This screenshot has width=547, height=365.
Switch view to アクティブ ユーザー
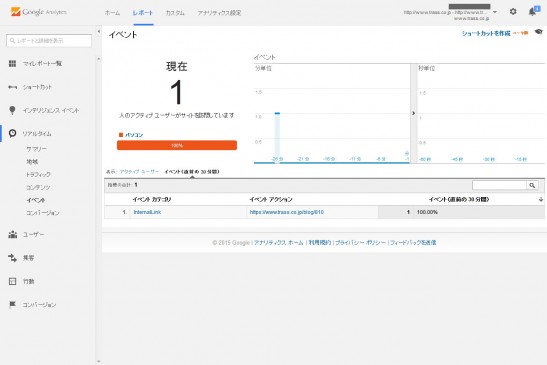coord(139,172)
